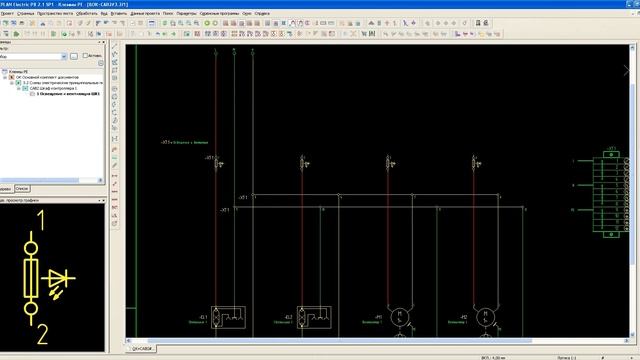Collapse the ОК Основной комплект документов node

click(x=5, y=77)
